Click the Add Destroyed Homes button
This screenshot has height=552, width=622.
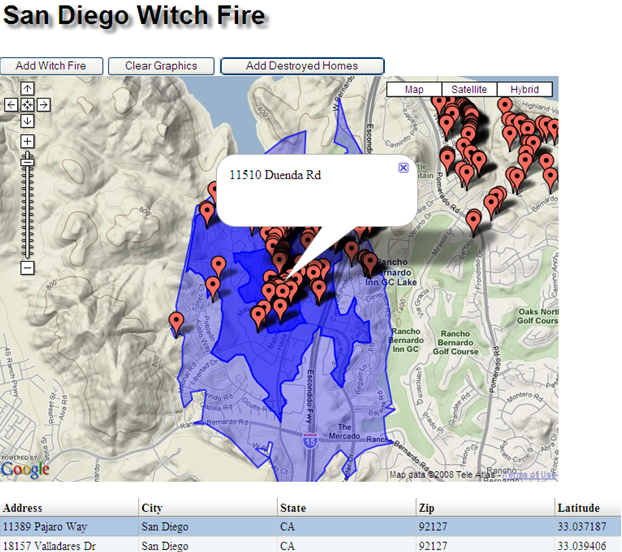[x=302, y=66]
